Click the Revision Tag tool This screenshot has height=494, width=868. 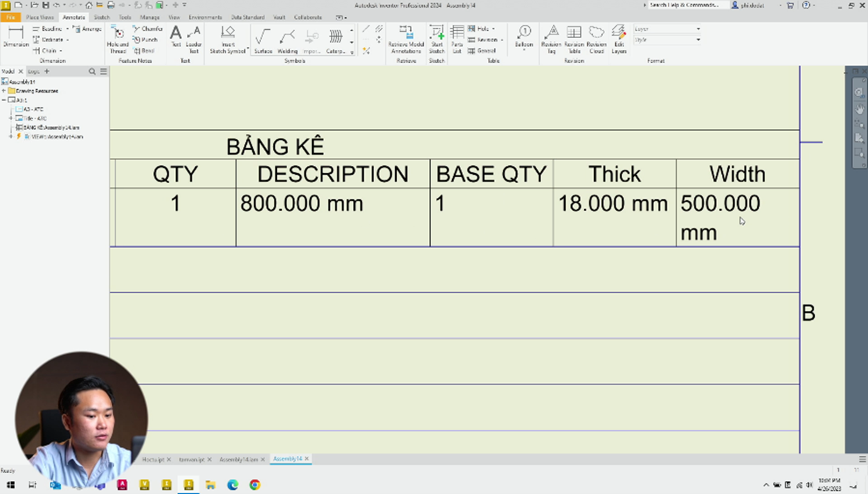click(x=551, y=39)
